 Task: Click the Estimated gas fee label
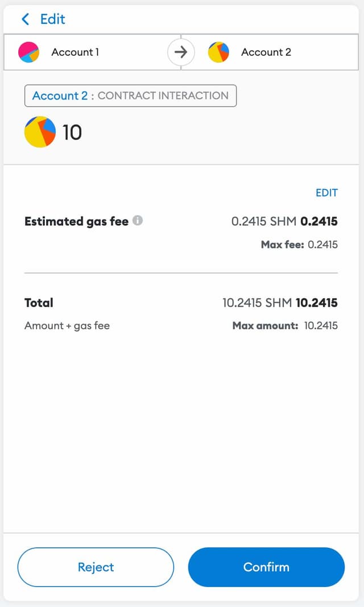(x=76, y=221)
